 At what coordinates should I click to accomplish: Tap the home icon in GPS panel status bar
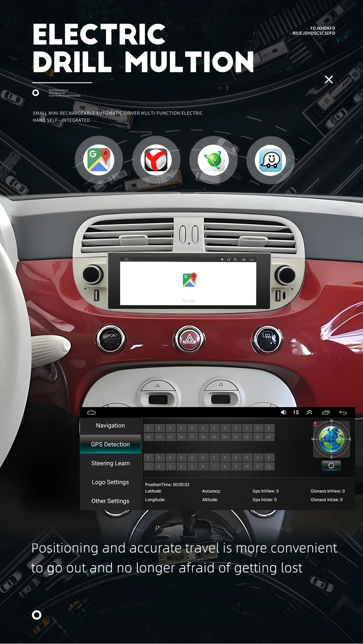tap(91, 412)
